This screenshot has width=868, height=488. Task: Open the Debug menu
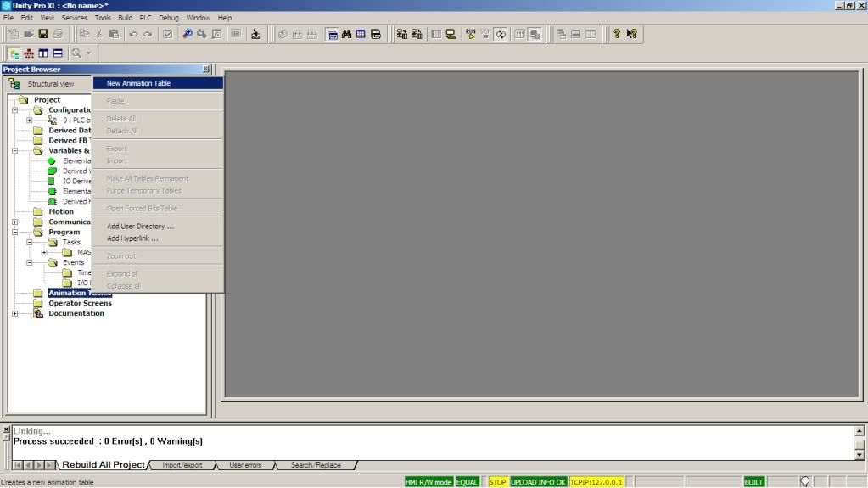tap(169, 18)
